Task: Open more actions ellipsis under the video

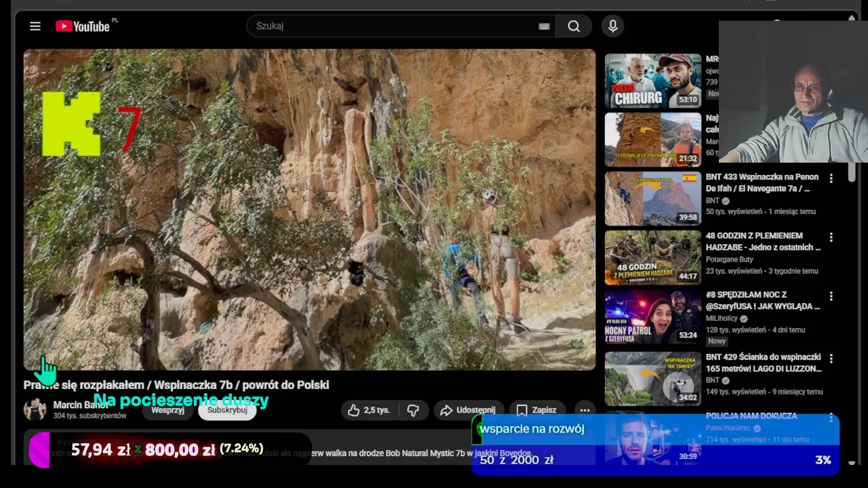Action: [585, 410]
